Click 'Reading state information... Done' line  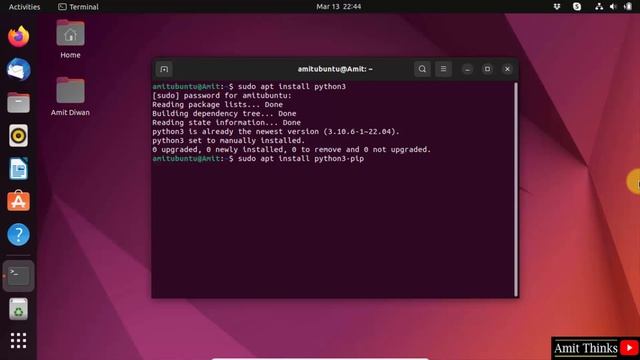(x=227, y=122)
